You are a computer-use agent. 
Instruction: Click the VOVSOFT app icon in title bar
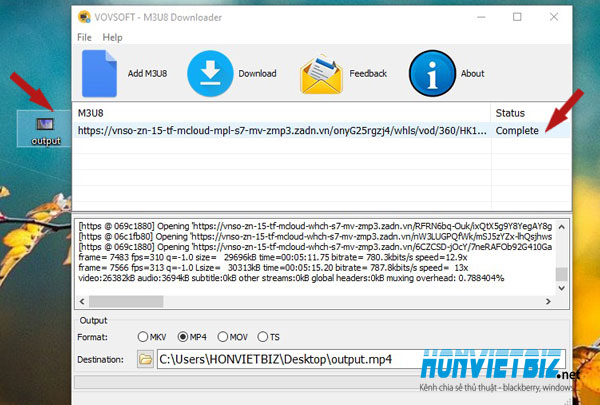click(x=84, y=17)
